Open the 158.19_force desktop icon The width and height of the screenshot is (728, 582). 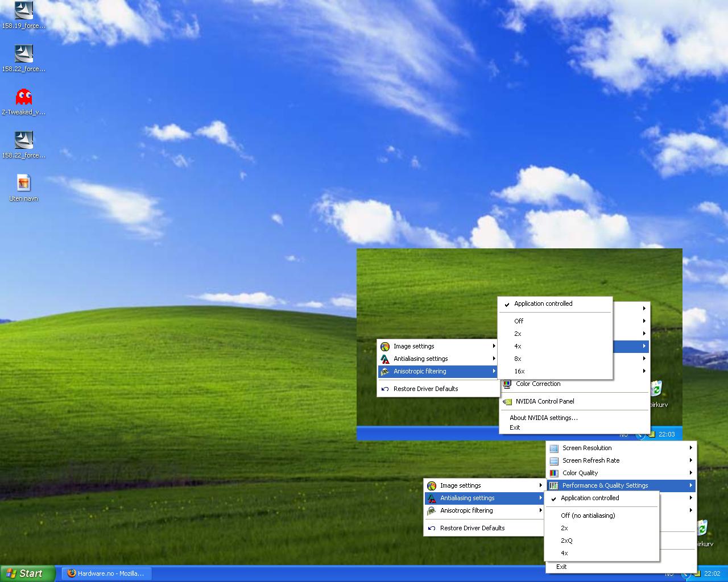pyautogui.click(x=23, y=10)
